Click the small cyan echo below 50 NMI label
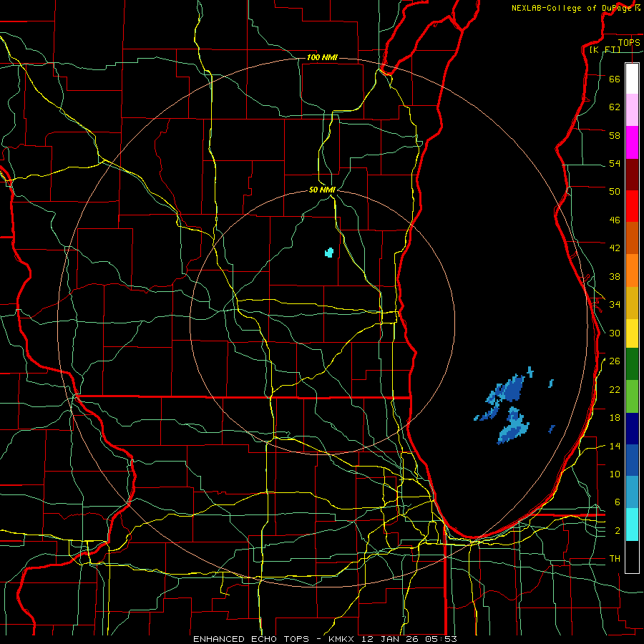Viewport: 644px width, 644px height. pyautogui.click(x=329, y=253)
